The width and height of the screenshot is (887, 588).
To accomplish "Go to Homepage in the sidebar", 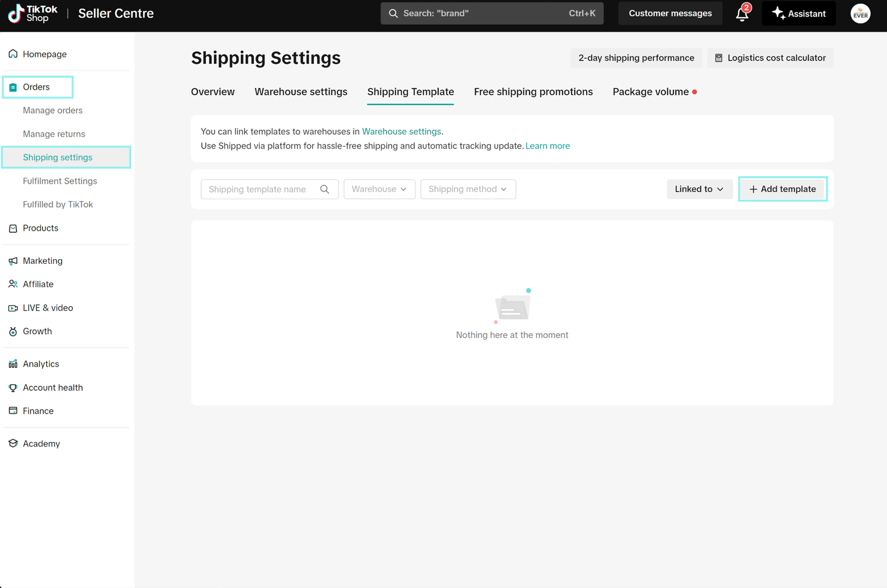I will tap(44, 54).
